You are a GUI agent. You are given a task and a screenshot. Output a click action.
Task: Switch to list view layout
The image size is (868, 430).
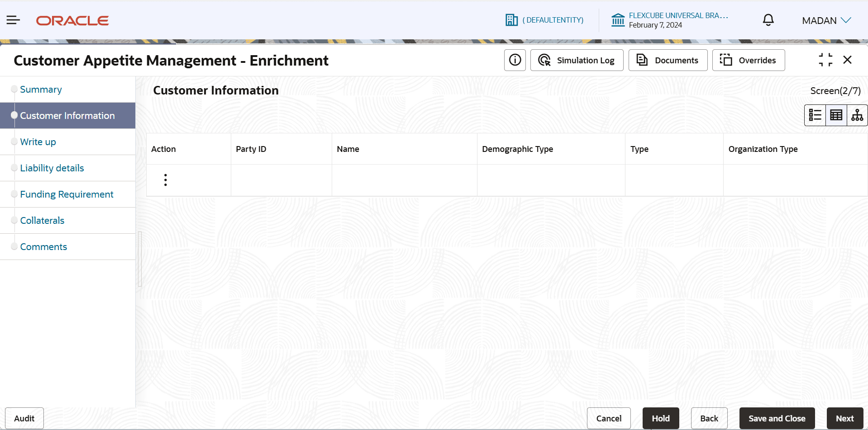pyautogui.click(x=815, y=115)
